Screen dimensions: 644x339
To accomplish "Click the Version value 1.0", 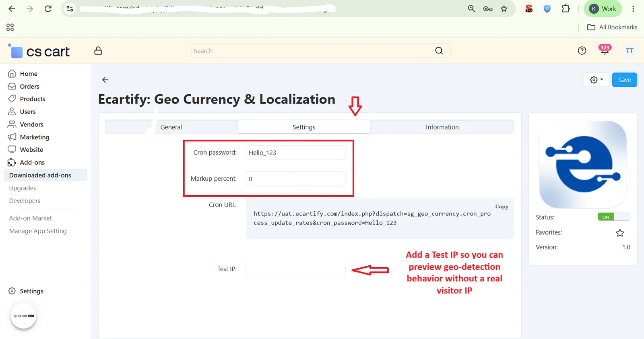I will (x=626, y=247).
